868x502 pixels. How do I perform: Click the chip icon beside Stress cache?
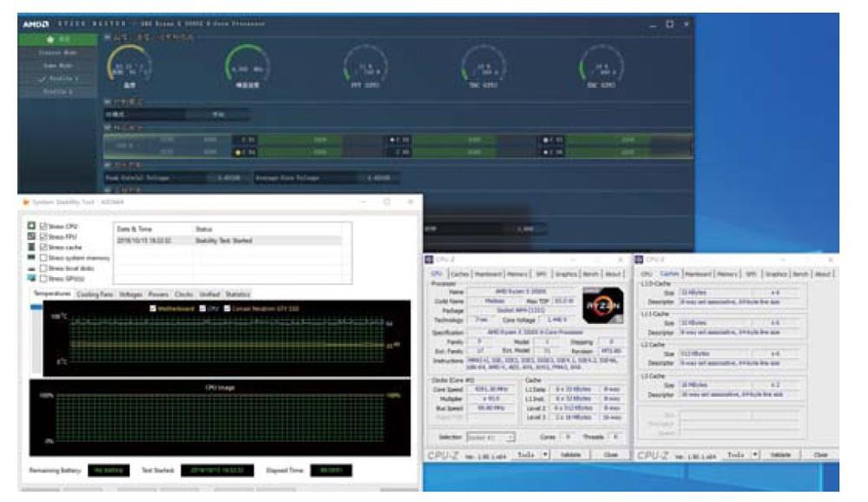pyautogui.click(x=31, y=247)
